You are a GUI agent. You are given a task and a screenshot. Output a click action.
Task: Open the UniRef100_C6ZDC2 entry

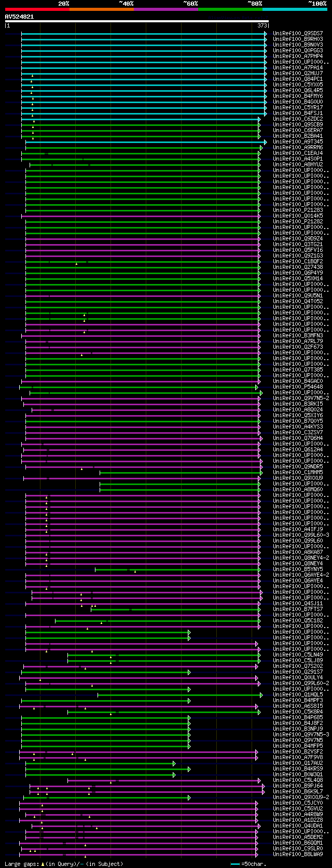pos(298,119)
